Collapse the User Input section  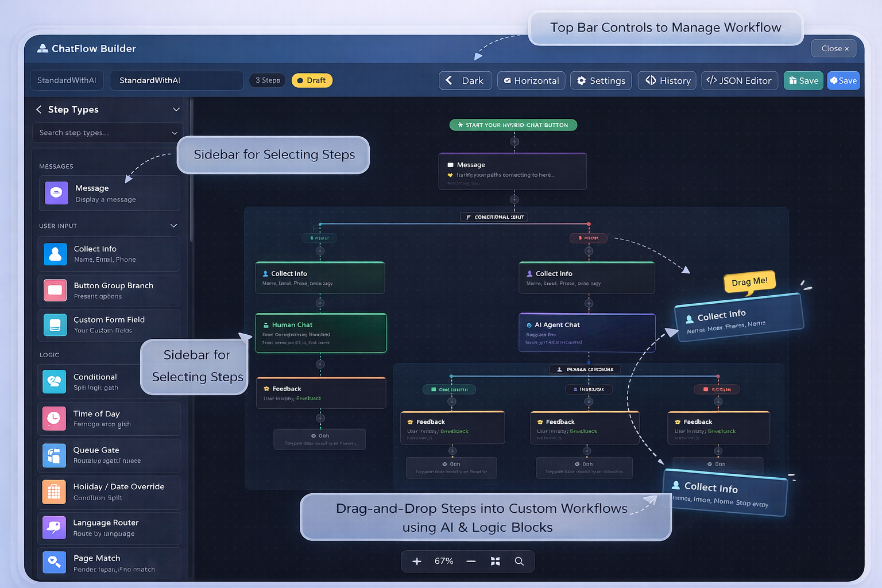174,226
